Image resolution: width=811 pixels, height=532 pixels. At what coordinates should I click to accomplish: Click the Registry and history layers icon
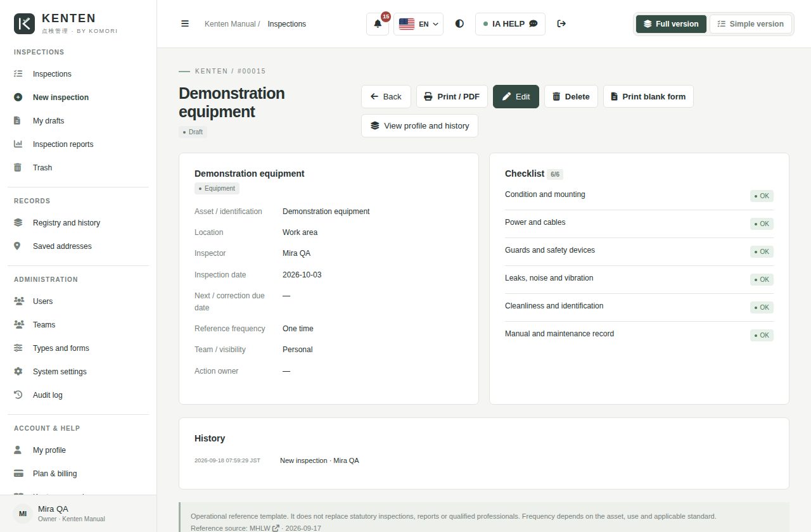pyautogui.click(x=18, y=223)
